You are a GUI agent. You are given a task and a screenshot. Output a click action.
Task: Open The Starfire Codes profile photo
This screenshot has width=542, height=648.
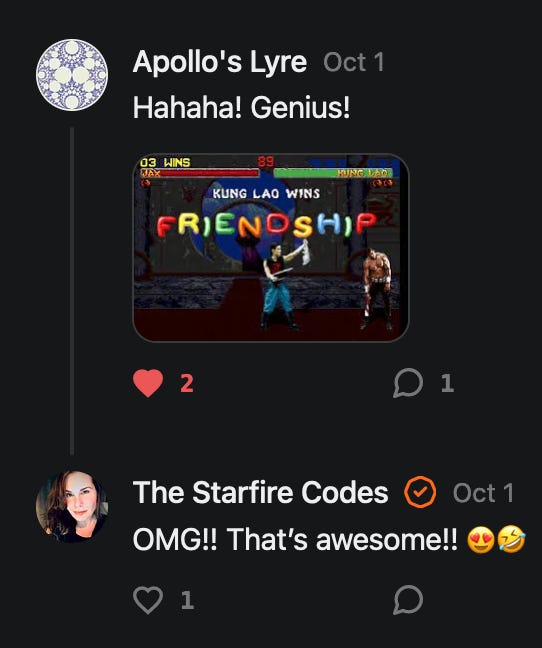click(72, 506)
